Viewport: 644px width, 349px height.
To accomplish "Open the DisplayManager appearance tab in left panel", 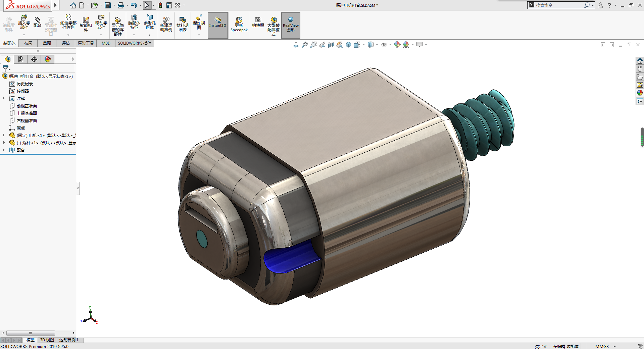I will point(48,59).
